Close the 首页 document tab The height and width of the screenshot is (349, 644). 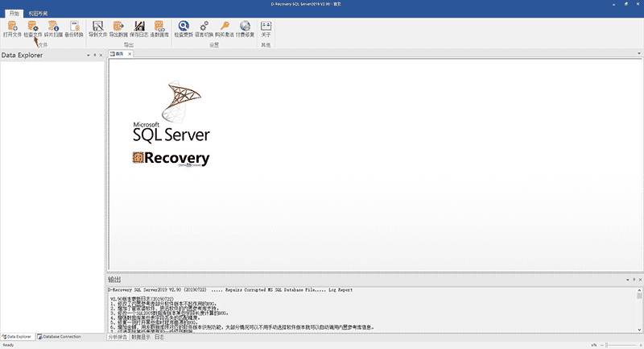point(130,54)
